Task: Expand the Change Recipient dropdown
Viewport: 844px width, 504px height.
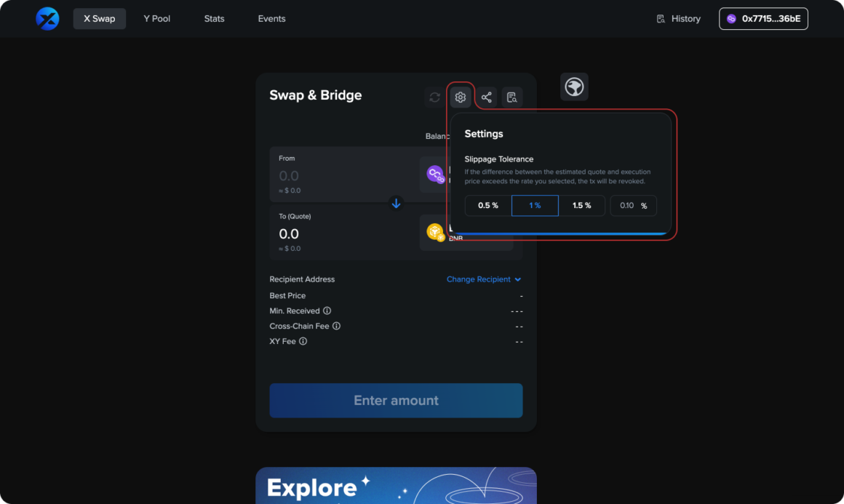Action: pos(483,279)
